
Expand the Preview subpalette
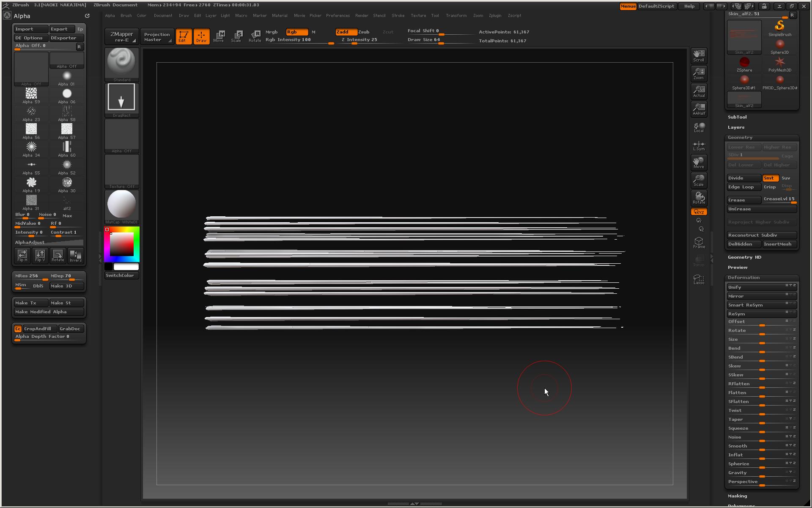pyautogui.click(x=738, y=268)
